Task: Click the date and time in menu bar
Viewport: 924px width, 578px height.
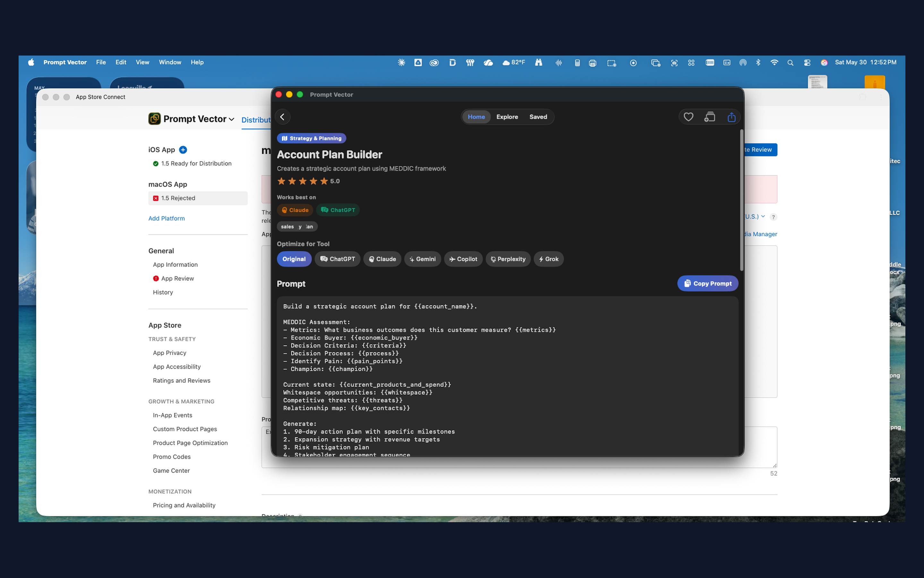Action: [866, 62]
